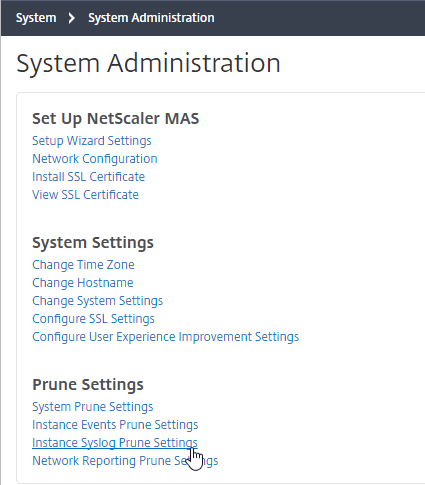
Task: Open Configure User Experience Improvement Settings
Action: point(166,337)
